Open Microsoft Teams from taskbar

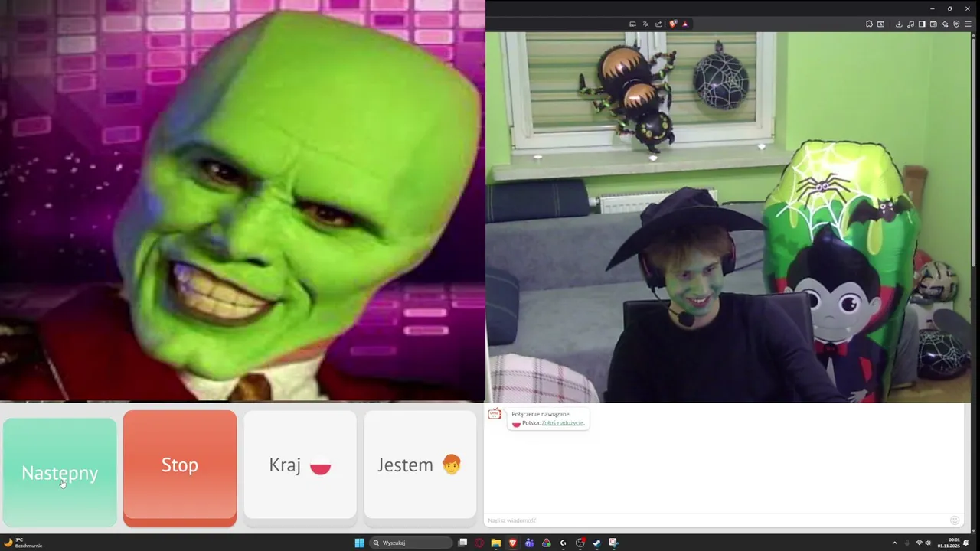pos(529,543)
